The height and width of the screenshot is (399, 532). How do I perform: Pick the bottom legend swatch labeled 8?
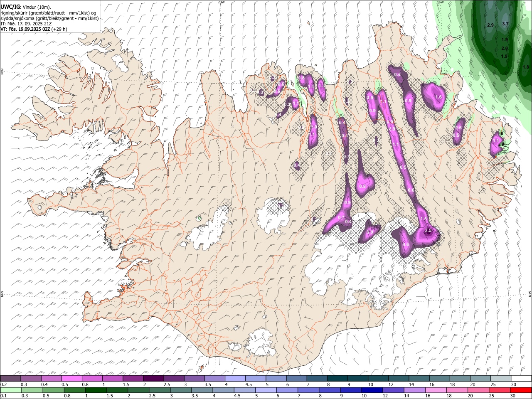click(330, 390)
